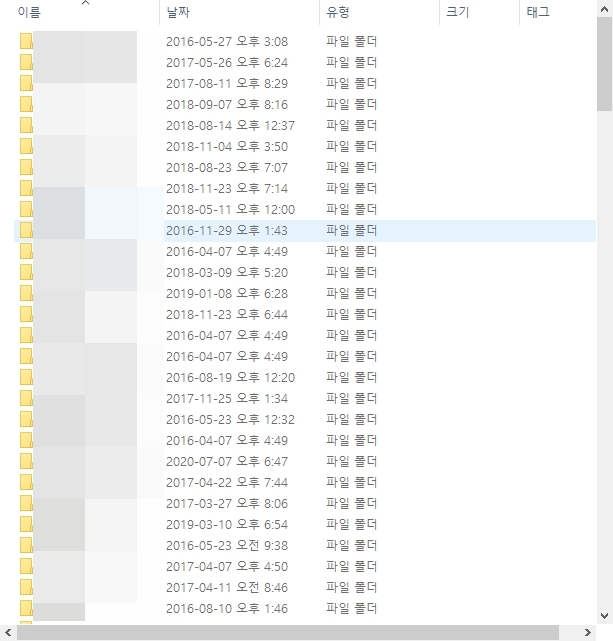The image size is (613, 641).
Task: Click folder icon for 2018-08-14 오후 12:37 row
Action: 26,126
